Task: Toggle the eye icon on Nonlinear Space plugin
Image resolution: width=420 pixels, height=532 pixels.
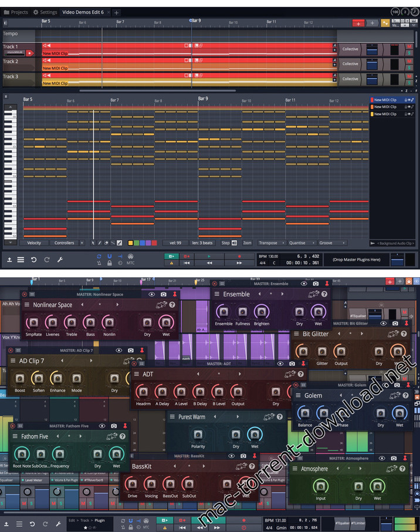Action: coord(152,294)
